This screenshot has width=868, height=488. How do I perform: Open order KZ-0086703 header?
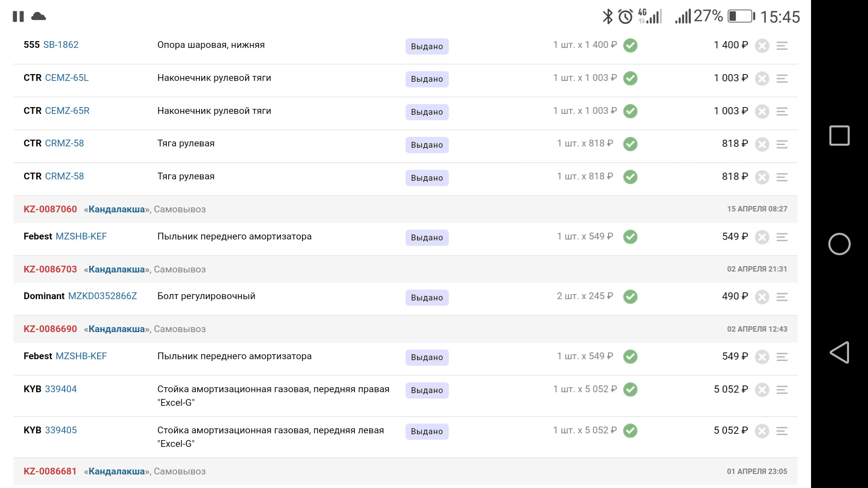click(x=50, y=269)
